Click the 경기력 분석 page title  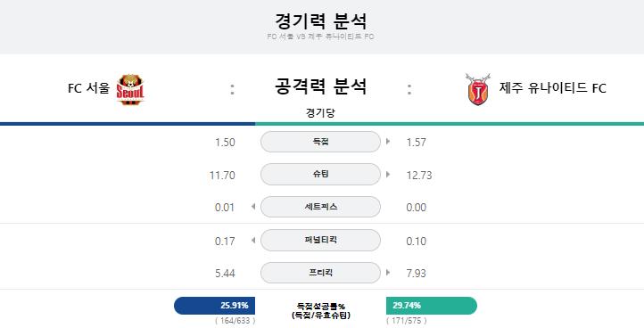coord(320,20)
